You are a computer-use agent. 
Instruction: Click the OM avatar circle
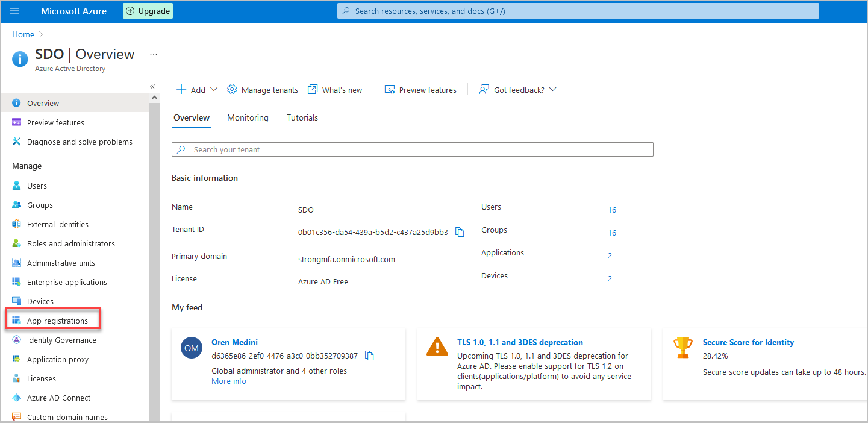point(192,348)
